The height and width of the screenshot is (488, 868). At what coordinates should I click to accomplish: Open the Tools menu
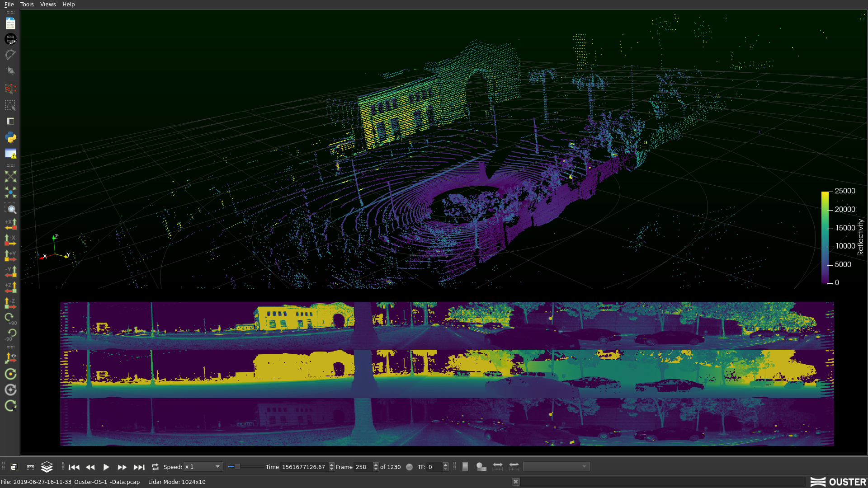pyautogui.click(x=27, y=4)
